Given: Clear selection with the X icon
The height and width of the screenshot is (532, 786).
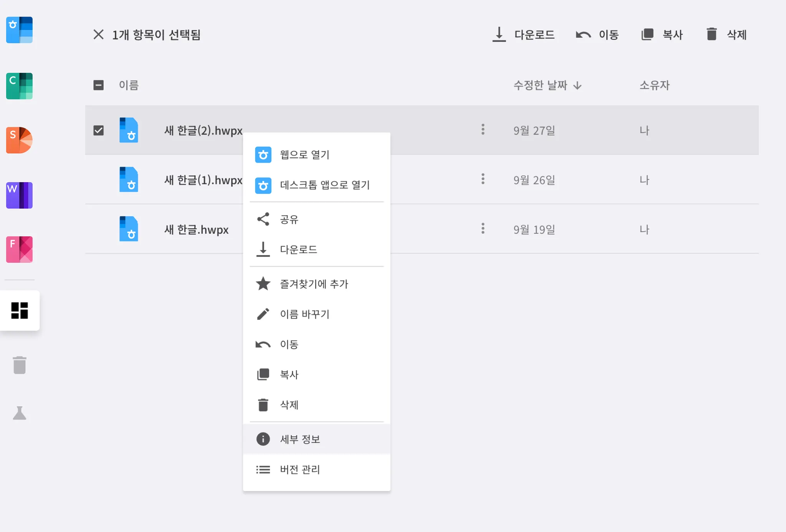Looking at the screenshot, I should pos(99,35).
